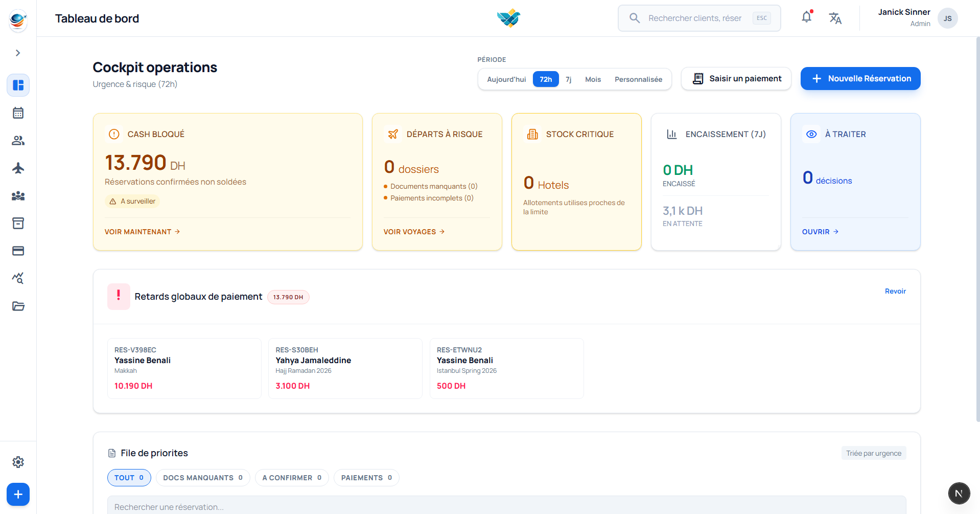Image resolution: width=980 pixels, height=514 pixels.
Task: Click the archive box sidebar icon
Action: [18, 224]
